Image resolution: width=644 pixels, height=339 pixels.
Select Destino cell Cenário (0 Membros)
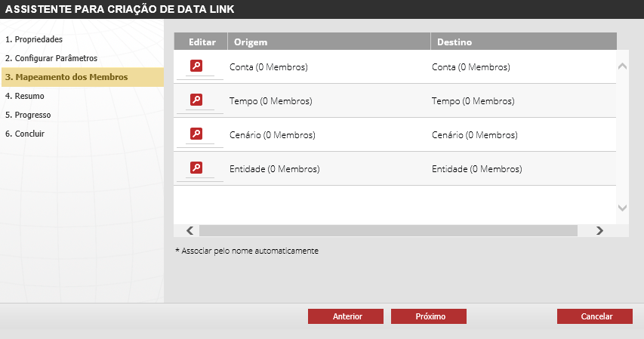[x=475, y=135]
